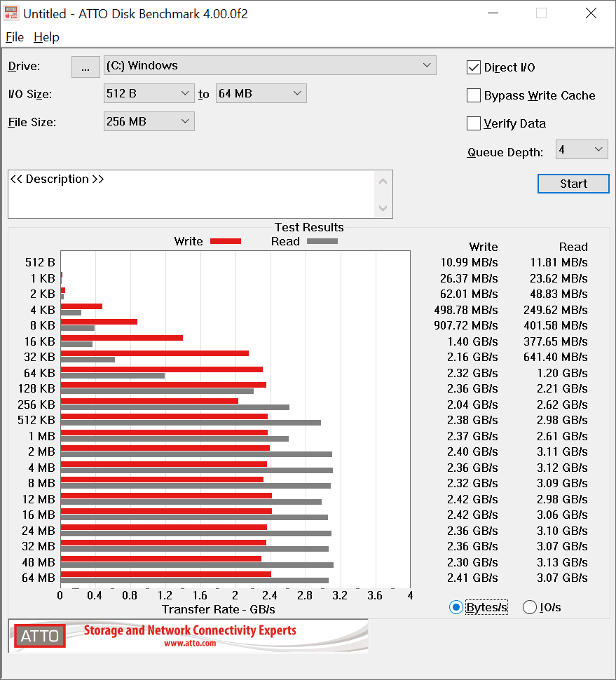The height and width of the screenshot is (680, 616).
Task: Click the ATTO logo in the banner
Action: pos(40,636)
